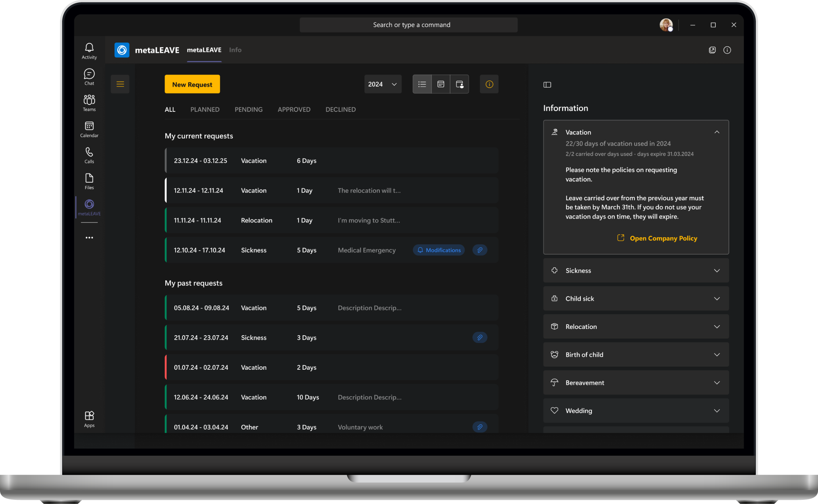
Task: Switch to list view
Action: [x=422, y=84]
